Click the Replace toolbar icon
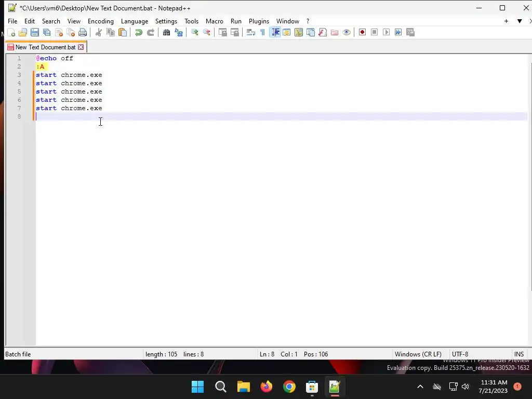Screen dimensions: 532x399 (x=179, y=32)
